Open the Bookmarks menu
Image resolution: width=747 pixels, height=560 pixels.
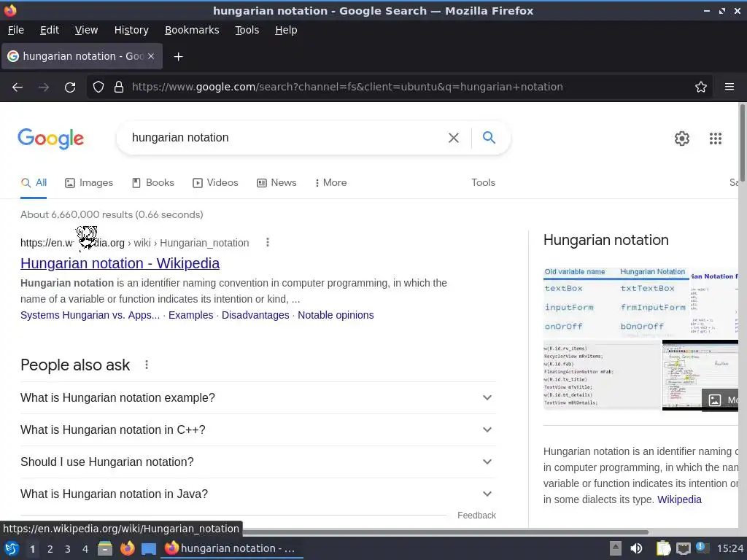point(192,30)
